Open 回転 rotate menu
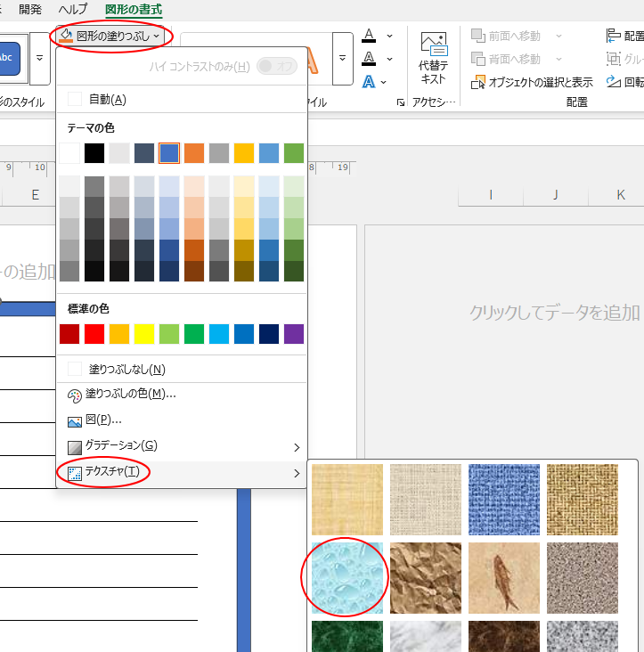644x652 pixels. [x=625, y=82]
